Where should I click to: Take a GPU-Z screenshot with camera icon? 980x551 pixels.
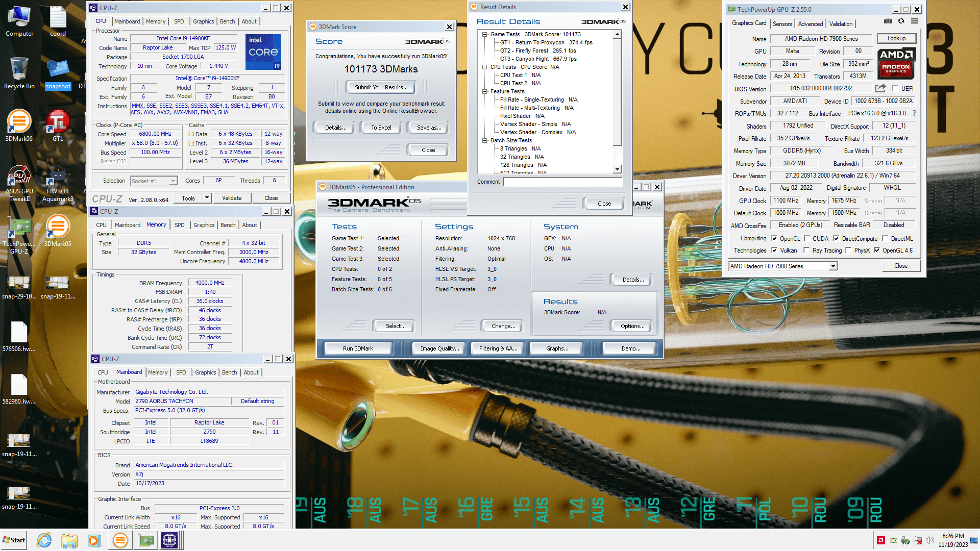tap(888, 21)
